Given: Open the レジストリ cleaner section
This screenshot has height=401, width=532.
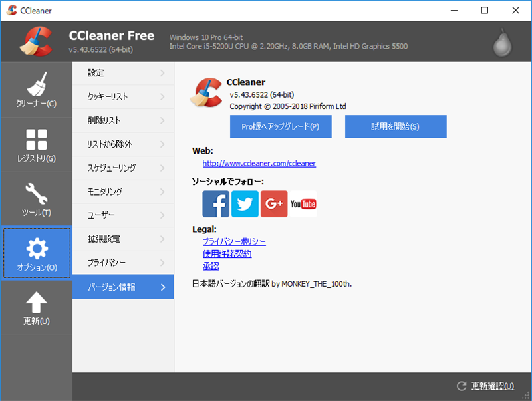Looking at the screenshot, I should click(37, 145).
